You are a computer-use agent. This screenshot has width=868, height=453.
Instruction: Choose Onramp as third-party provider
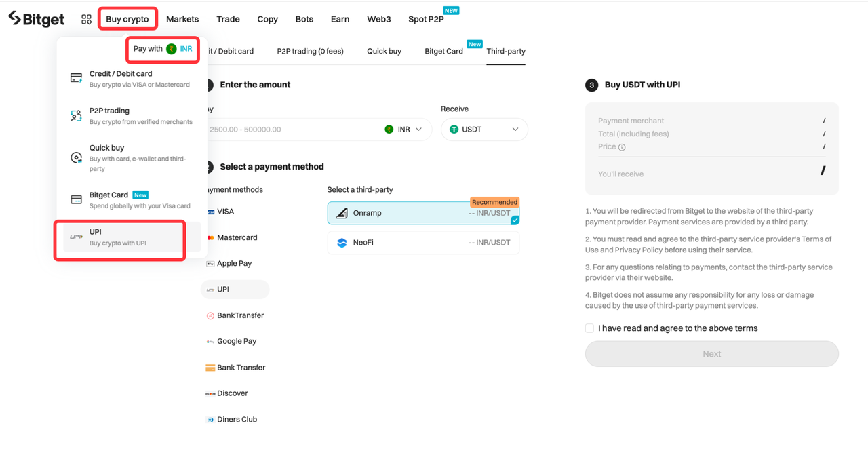coord(423,213)
